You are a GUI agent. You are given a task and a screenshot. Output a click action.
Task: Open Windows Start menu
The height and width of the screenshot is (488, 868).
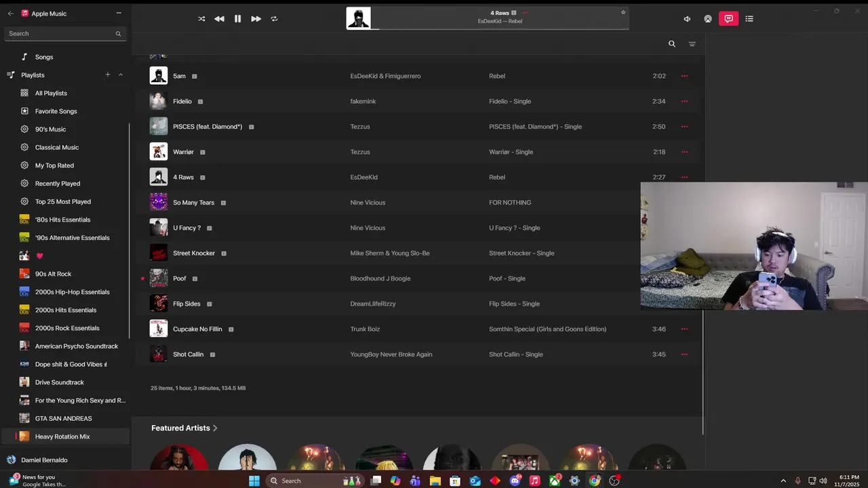pyautogui.click(x=254, y=481)
